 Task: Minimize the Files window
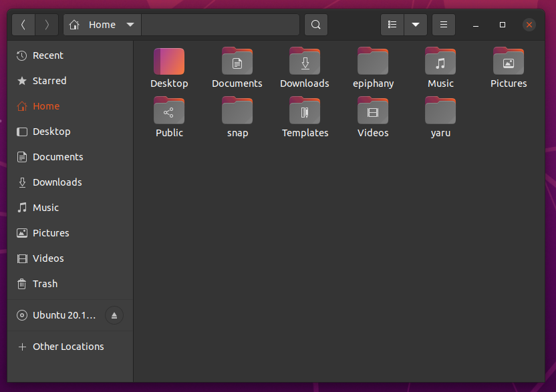[x=476, y=25]
